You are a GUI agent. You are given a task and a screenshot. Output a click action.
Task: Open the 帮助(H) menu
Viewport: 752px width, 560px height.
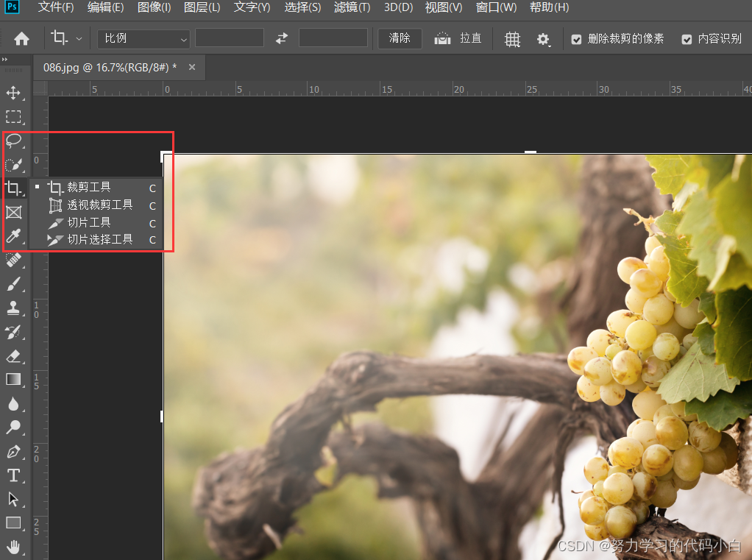point(549,7)
